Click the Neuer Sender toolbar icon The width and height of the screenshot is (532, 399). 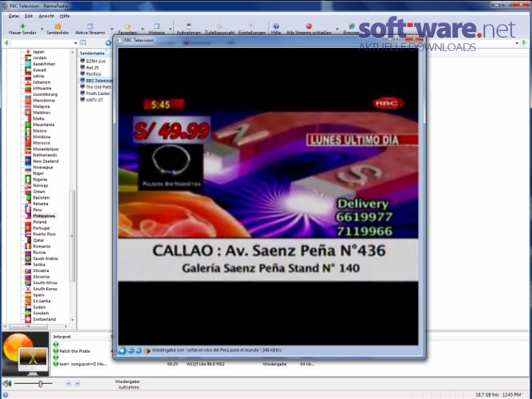[x=22, y=26]
